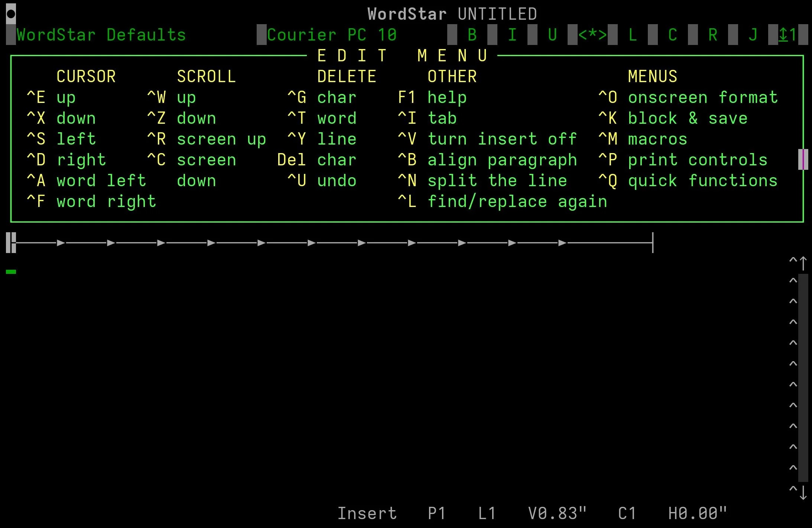Open the ^K block & save menu

pos(673,118)
